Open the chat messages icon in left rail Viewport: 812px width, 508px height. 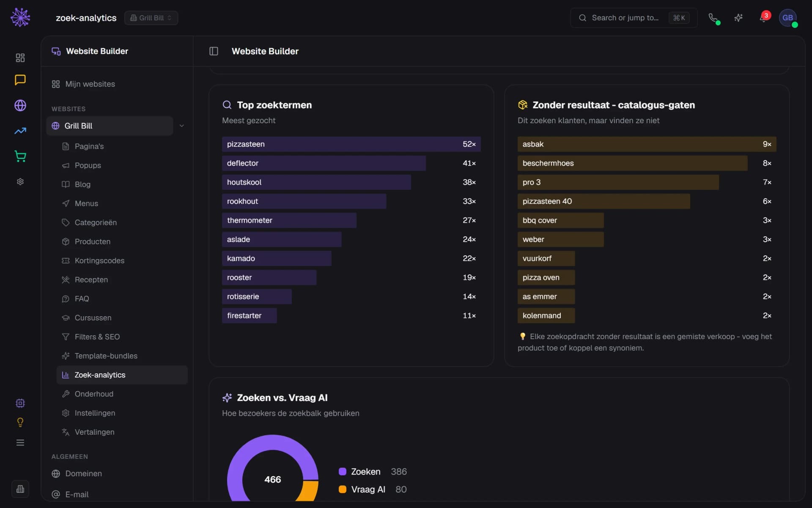point(20,80)
